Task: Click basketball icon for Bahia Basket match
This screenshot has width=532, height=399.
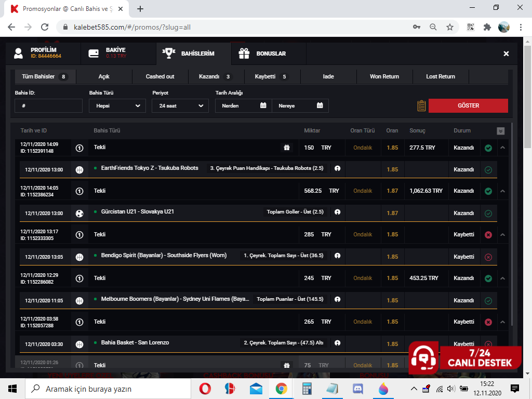Action: [x=79, y=344]
